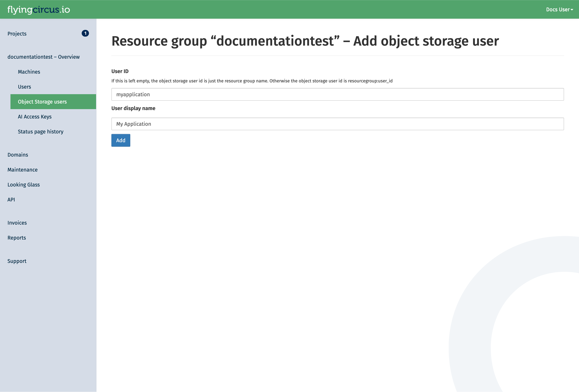The image size is (579, 392).
Task: View Status page history
Action: 41,132
